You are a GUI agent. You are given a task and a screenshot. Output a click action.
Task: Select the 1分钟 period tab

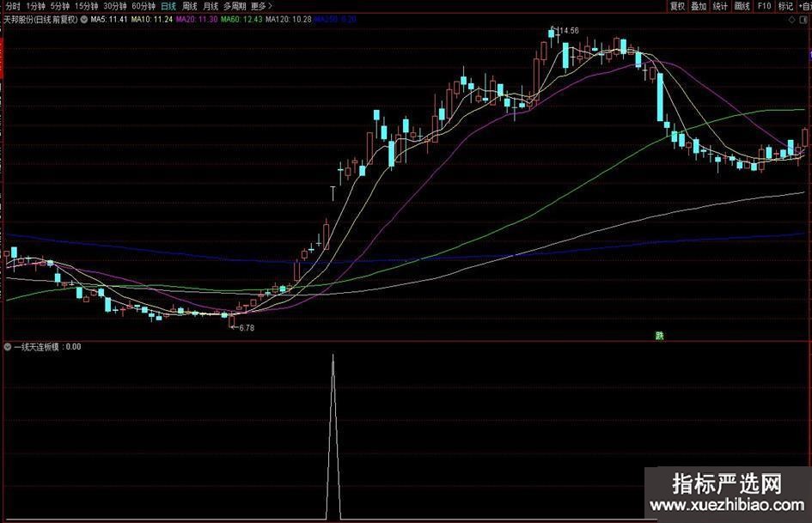click(x=35, y=6)
